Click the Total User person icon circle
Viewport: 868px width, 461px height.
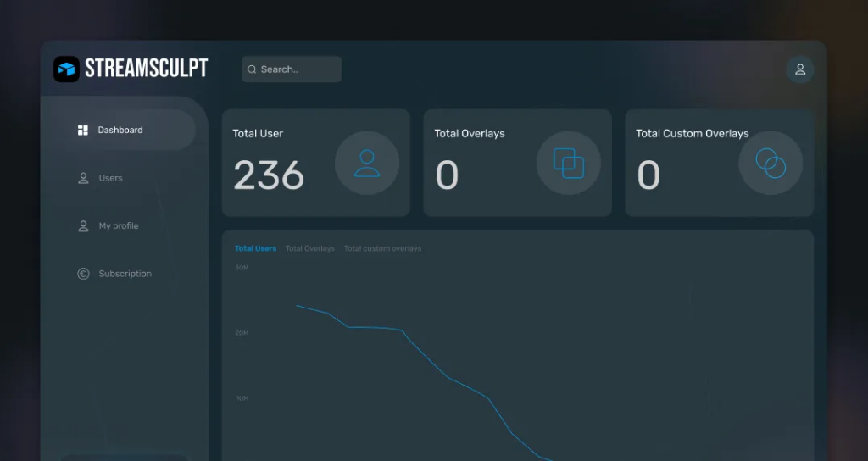coord(367,163)
